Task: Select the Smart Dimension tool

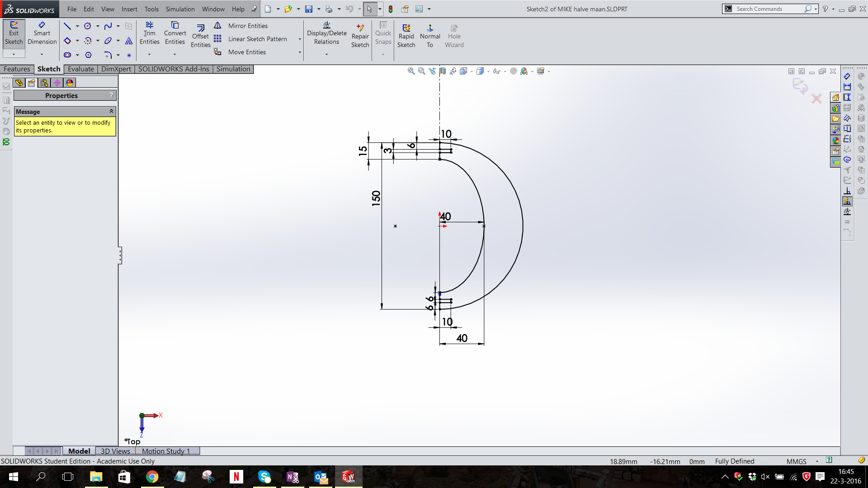Action: (42, 34)
